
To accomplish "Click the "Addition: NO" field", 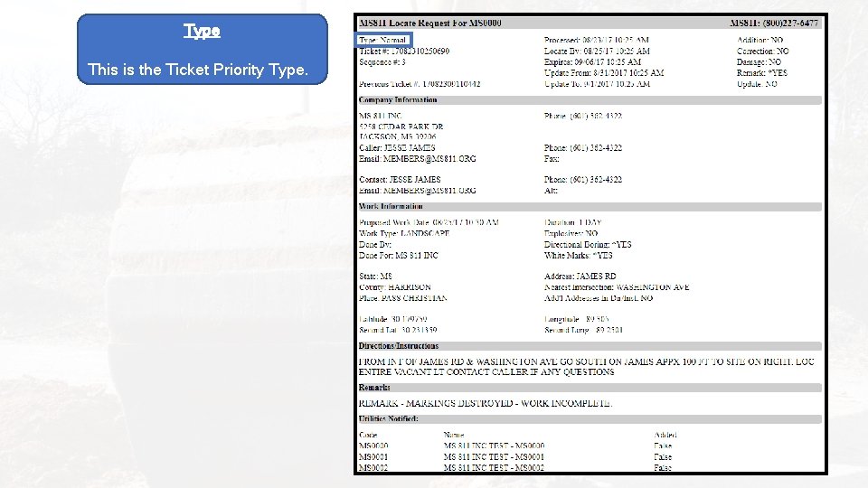I will coord(759,40).
